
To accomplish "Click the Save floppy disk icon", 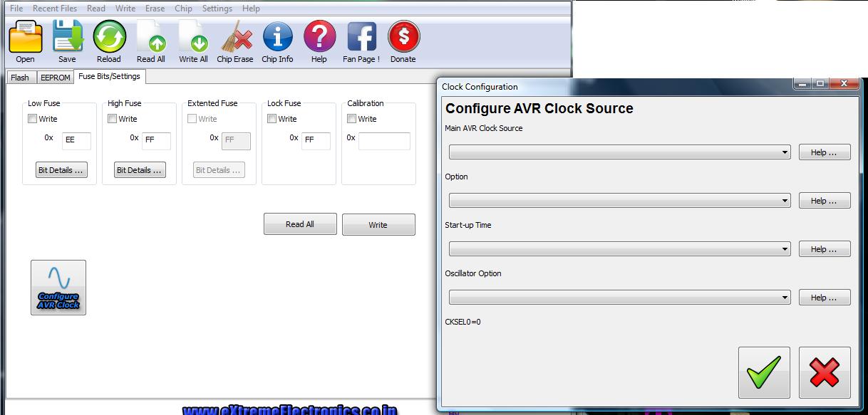I will click(x=67, y=37).
